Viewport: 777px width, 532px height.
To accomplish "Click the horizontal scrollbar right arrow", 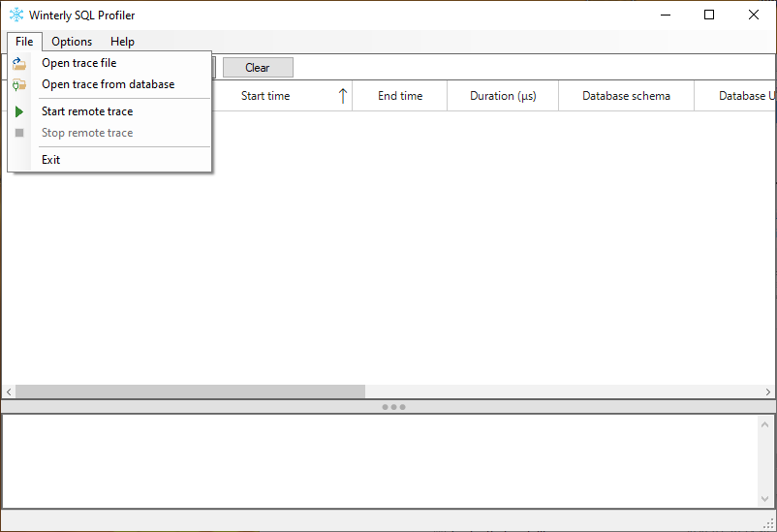I will [768, 391].
